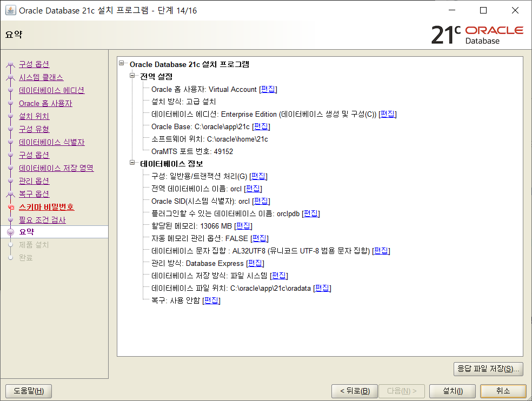The image size is (532, 401).
Task: Open the 복구 옵션 step
Action: pyautogui.click(x=34, y=193)
